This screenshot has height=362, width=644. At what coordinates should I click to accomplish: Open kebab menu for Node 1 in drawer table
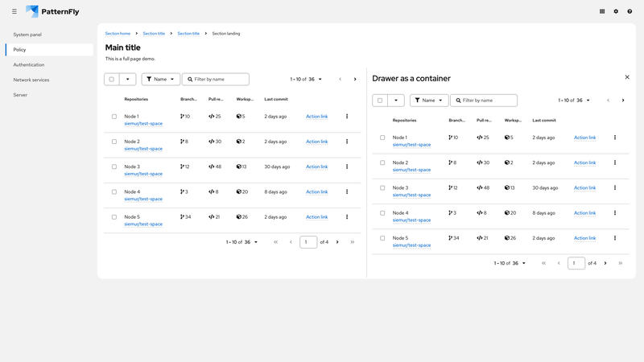[x=615, y=138]
